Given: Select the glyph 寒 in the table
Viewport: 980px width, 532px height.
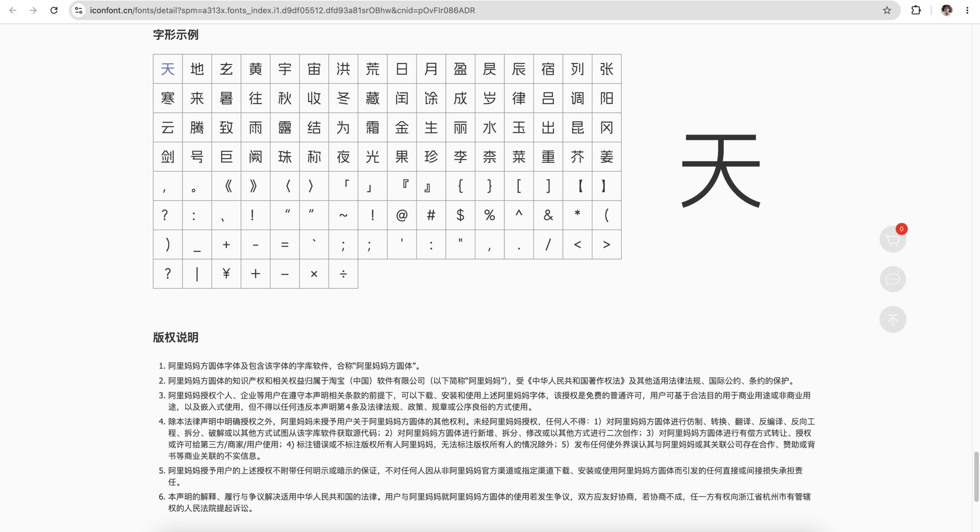Looking at the screenshot, I should pos(168,98).
